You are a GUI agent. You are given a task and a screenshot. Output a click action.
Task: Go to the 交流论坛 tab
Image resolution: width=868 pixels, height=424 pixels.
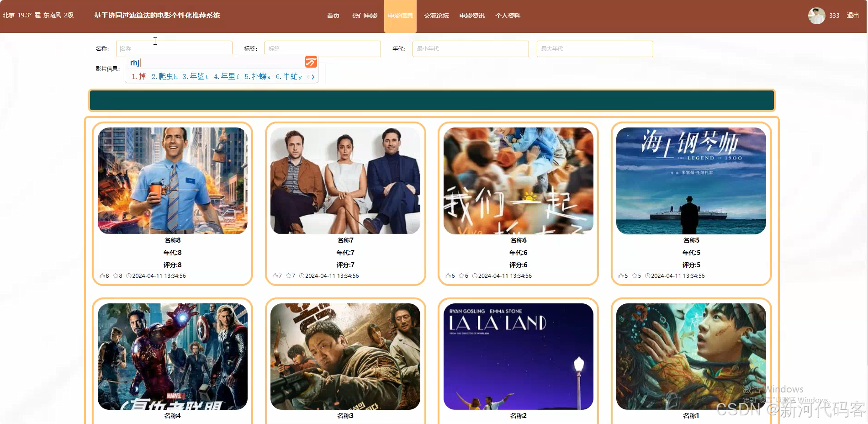(x=436, y=16)
